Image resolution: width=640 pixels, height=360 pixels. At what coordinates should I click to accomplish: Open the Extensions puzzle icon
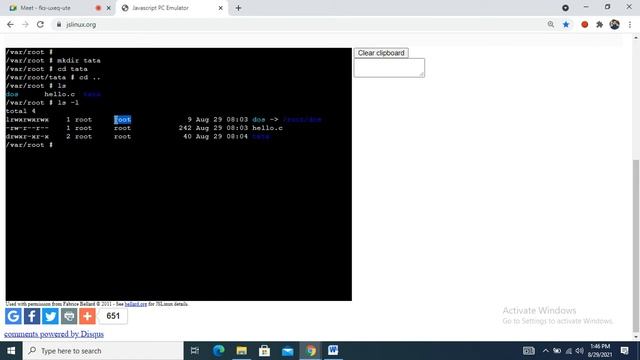(599, 24)
